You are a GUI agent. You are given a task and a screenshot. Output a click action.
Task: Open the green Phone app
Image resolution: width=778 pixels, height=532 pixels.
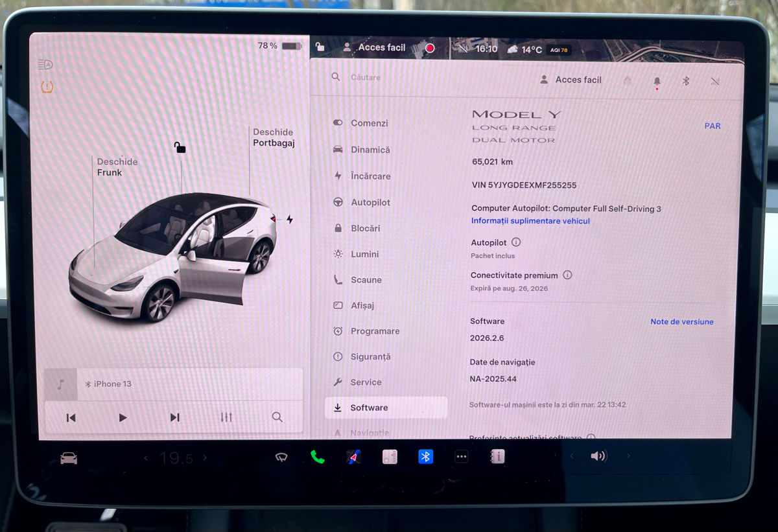[317, 457]
